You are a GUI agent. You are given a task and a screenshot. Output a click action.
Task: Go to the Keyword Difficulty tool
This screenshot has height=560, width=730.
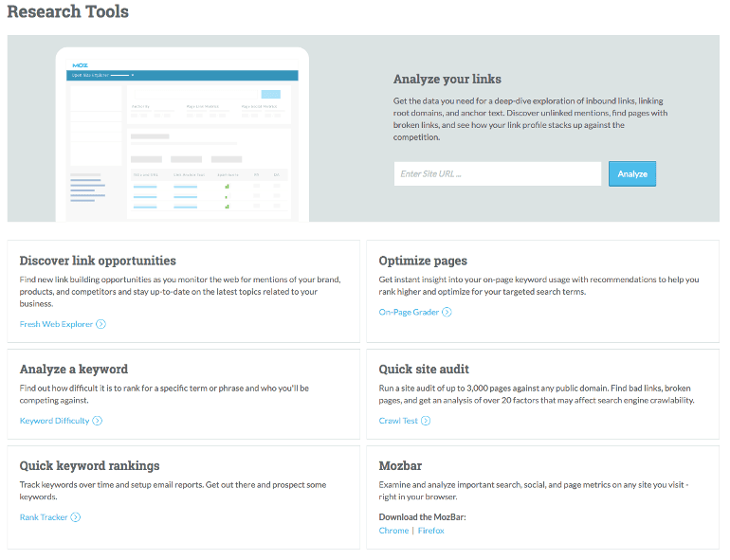[54, 421]
